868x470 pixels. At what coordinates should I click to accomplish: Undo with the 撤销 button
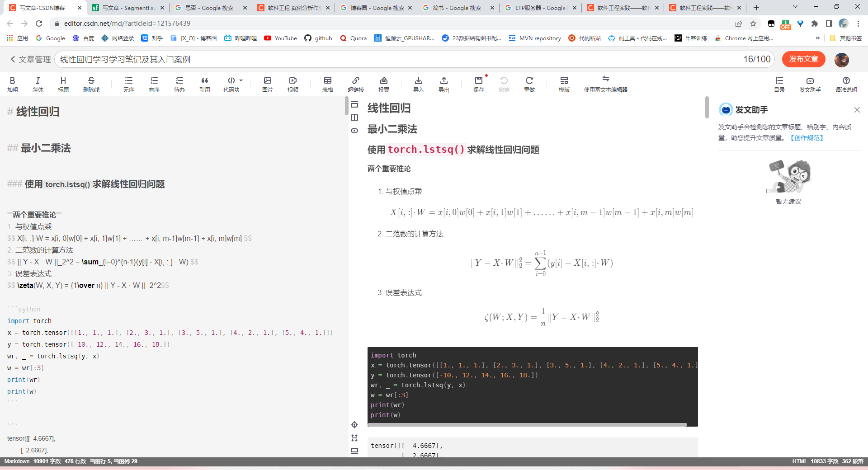504,84
